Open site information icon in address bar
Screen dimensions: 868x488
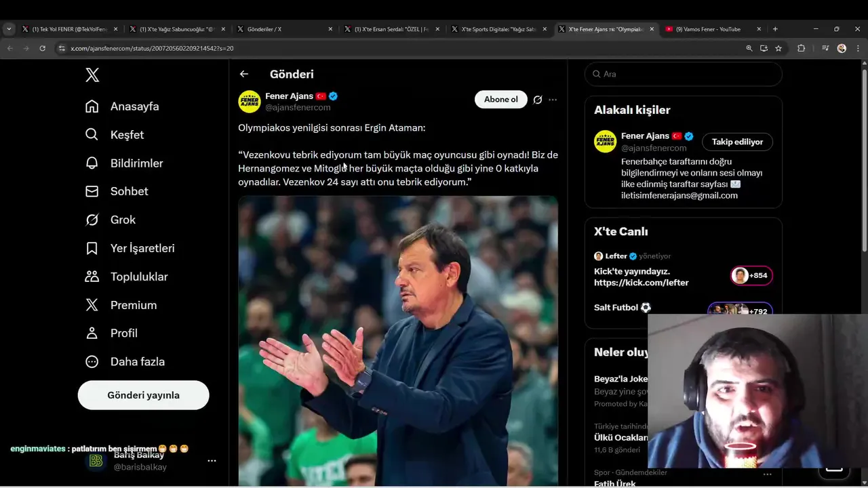point(62,48)
